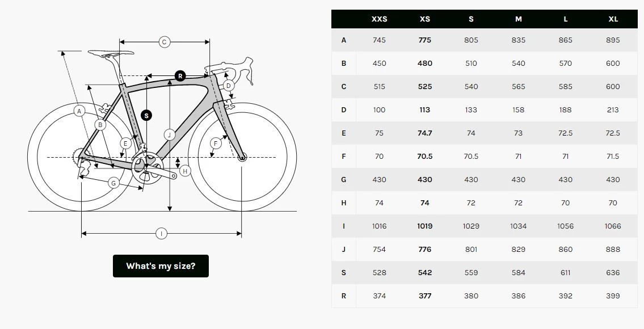Select the black S badge on the frame

pyautogui.click(x=146, y=114)
